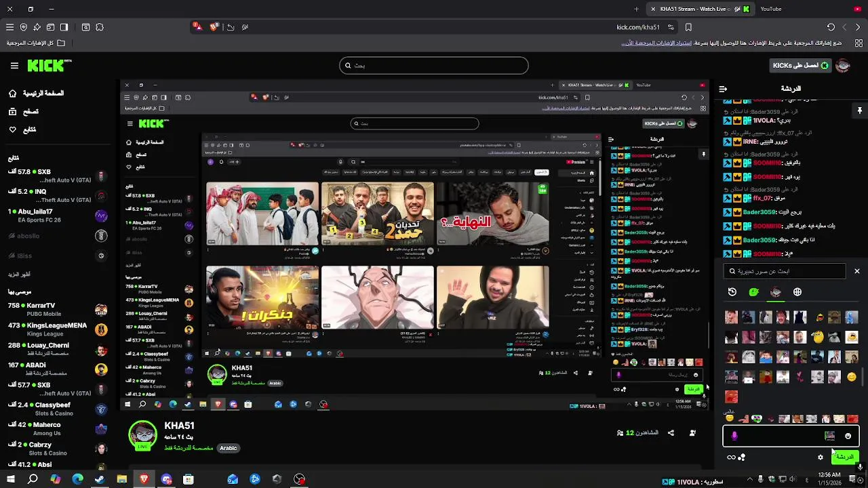Image resolution: width=868 pixels, height=488 pixels.
Task: Open Classybeef Slots & Casino channel
Action: point(56,409)
